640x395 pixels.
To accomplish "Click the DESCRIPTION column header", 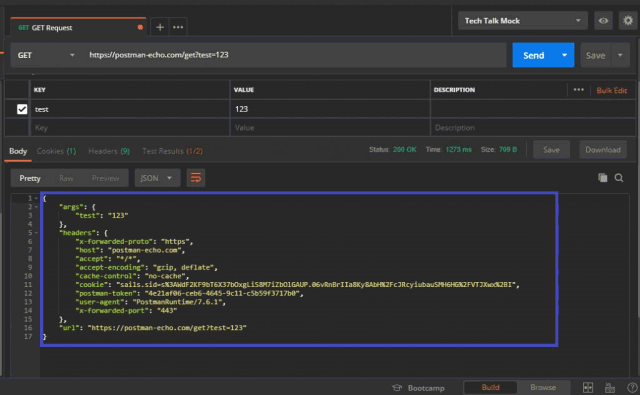I will (x=454, y=90).
